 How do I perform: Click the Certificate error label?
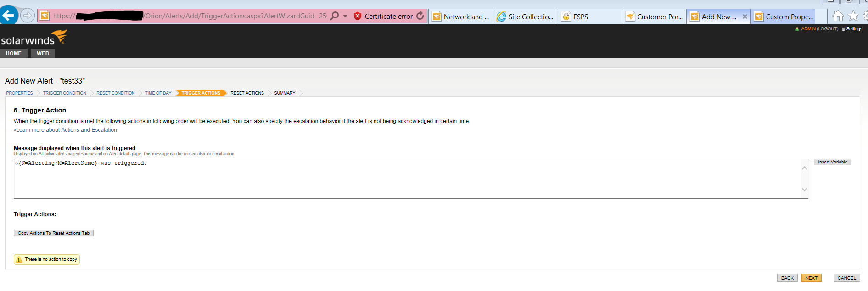coord(389,16)
